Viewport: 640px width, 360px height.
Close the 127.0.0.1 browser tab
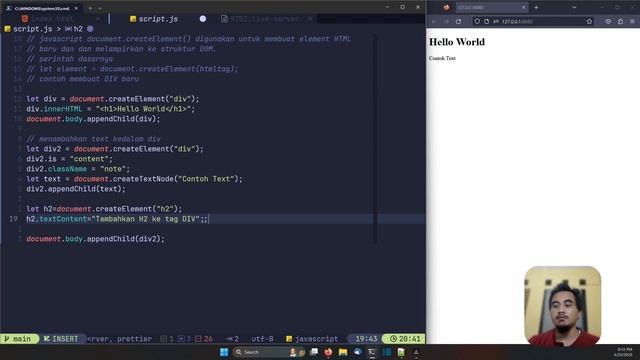click(524, 7)
